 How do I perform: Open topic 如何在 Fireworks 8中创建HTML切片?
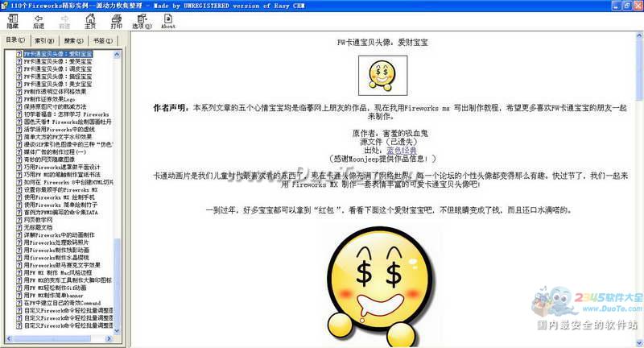68,182
